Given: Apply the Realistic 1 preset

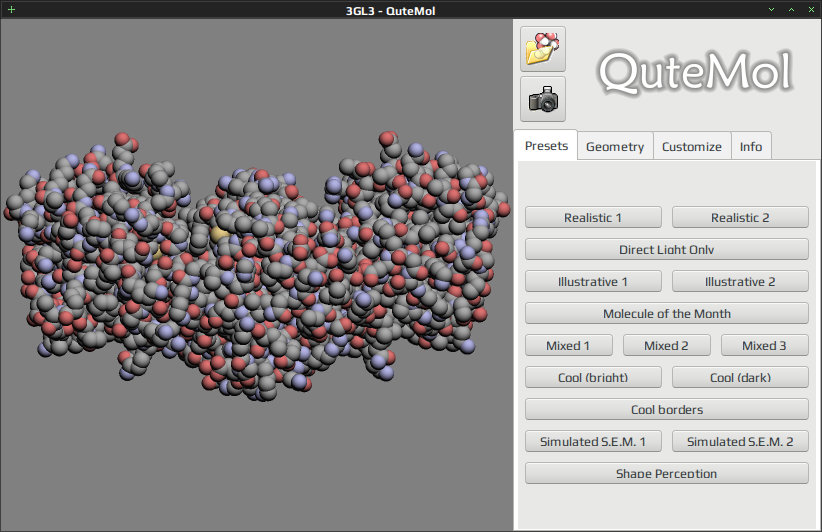Looking at the screenshot, I should click(593, 218).
